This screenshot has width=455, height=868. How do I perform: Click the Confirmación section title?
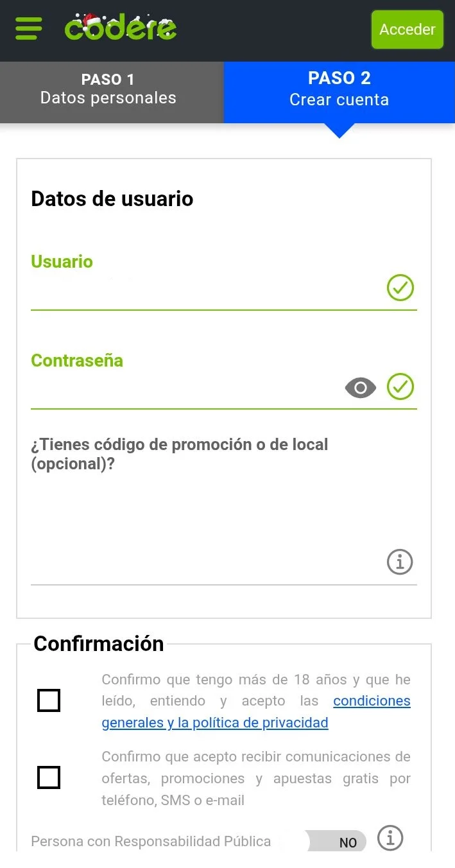pyautogui.click(x=99, y=643)
